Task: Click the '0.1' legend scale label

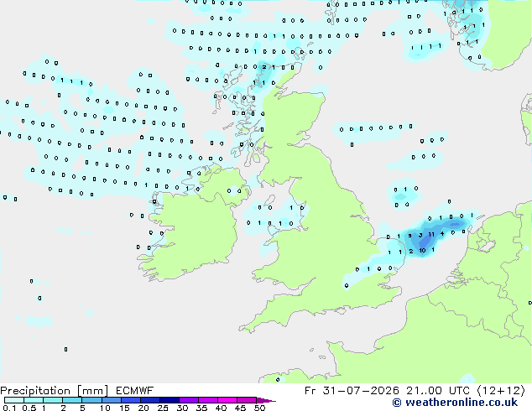Action: (9, 408)
